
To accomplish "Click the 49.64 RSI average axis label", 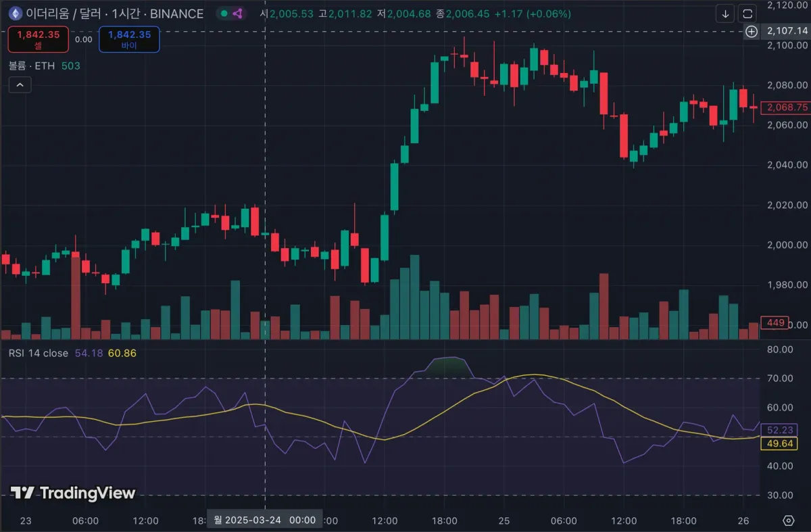I will click(779, 443).
